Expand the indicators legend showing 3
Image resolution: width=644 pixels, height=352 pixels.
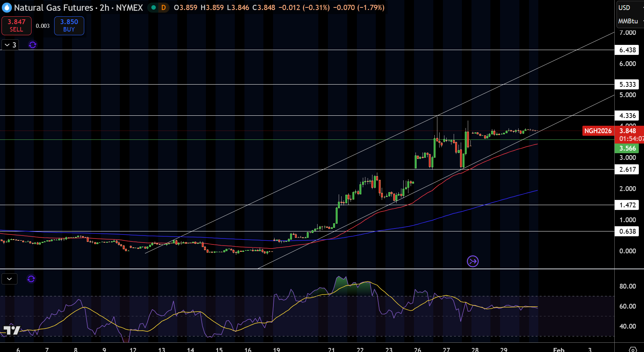point(10,45)
